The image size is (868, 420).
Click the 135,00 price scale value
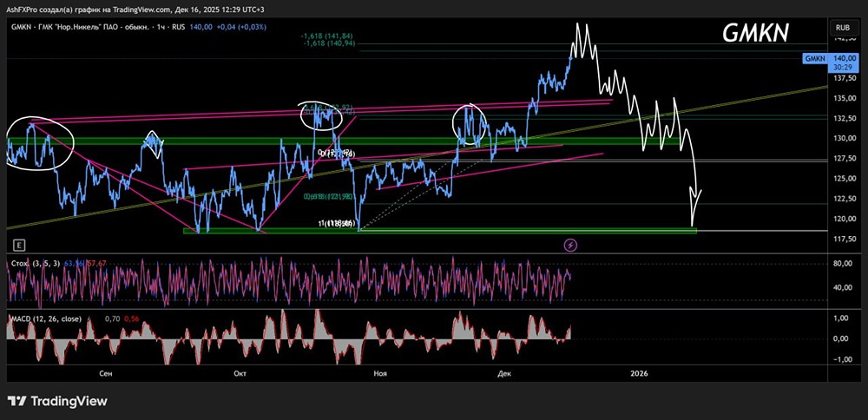pos(844,99)
